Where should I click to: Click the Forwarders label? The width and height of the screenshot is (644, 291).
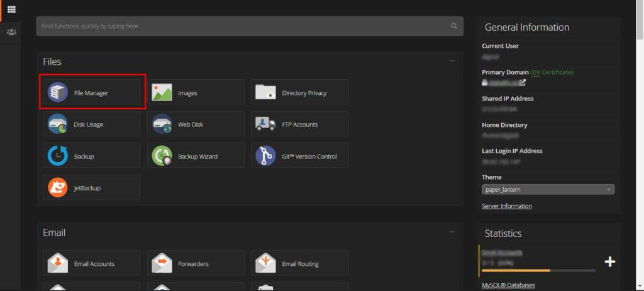point(194,264)
